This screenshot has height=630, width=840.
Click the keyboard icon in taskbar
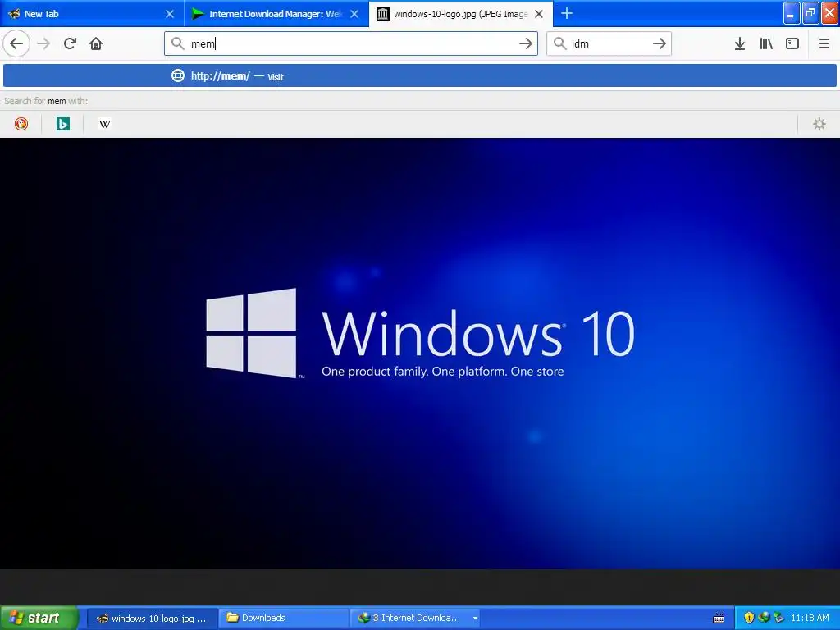[x=719, y=619]
